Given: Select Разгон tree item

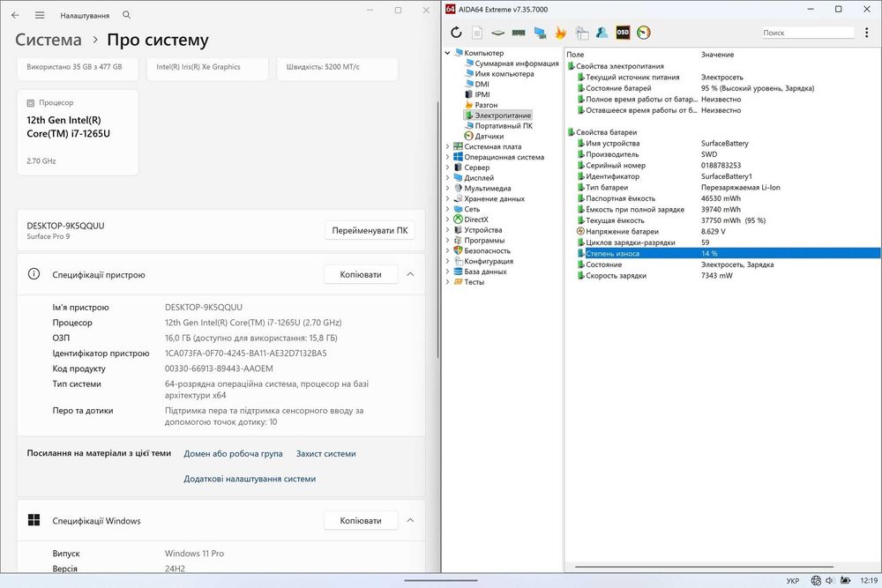Looking at the screenshot, I should pos(486,105).
